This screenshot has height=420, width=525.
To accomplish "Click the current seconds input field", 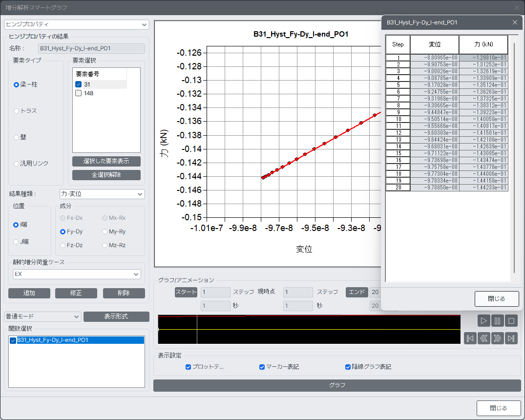I will 298,306.
